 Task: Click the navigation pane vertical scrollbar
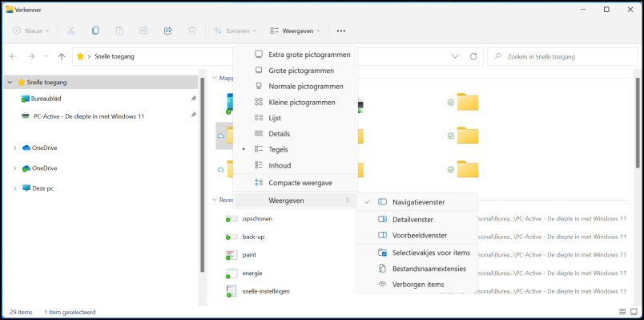click(202, 175)
